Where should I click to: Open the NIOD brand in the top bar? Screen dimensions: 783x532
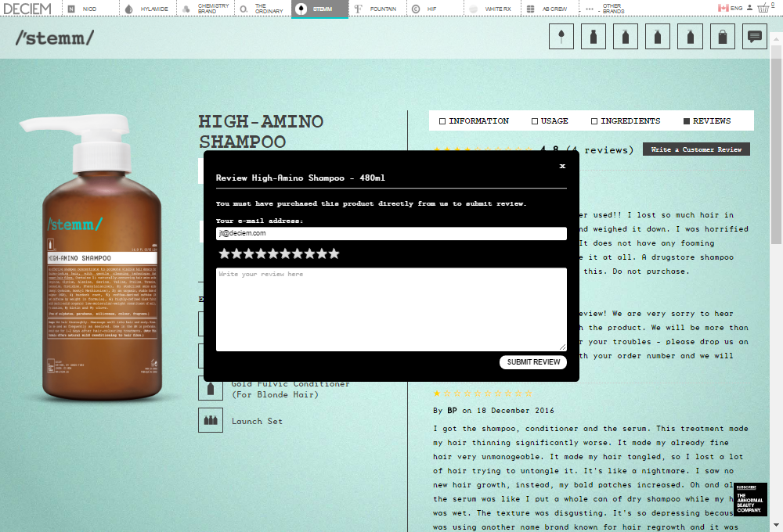click(x=90, y=9)
